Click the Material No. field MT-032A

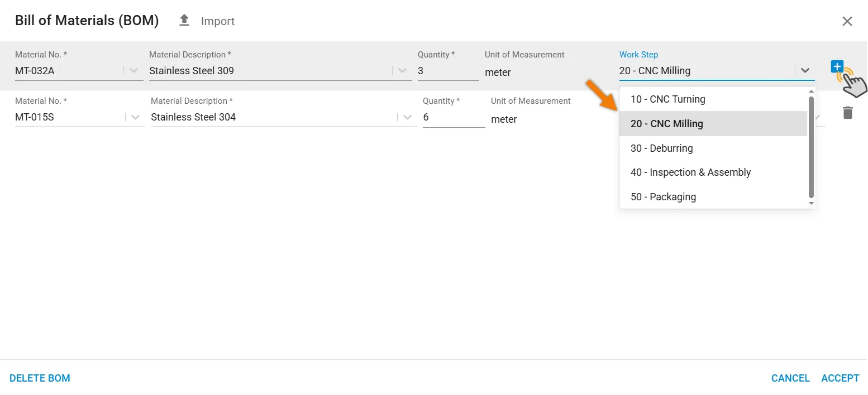[79, 71]
